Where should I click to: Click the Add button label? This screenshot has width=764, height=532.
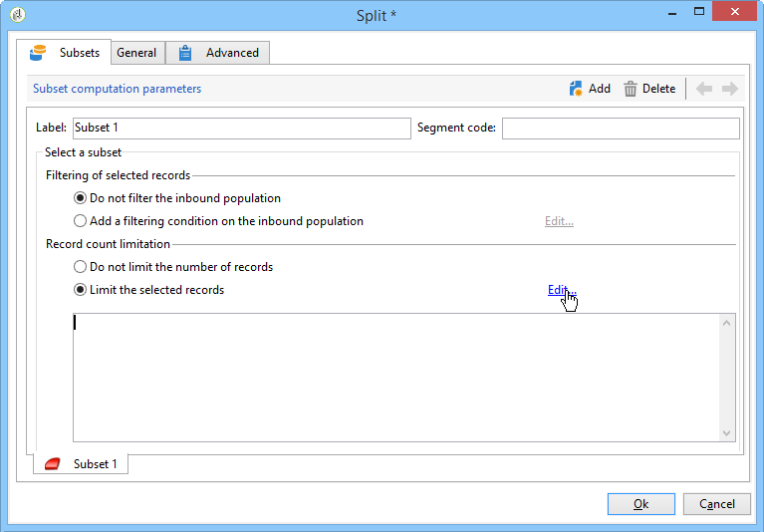pos(600,89)
